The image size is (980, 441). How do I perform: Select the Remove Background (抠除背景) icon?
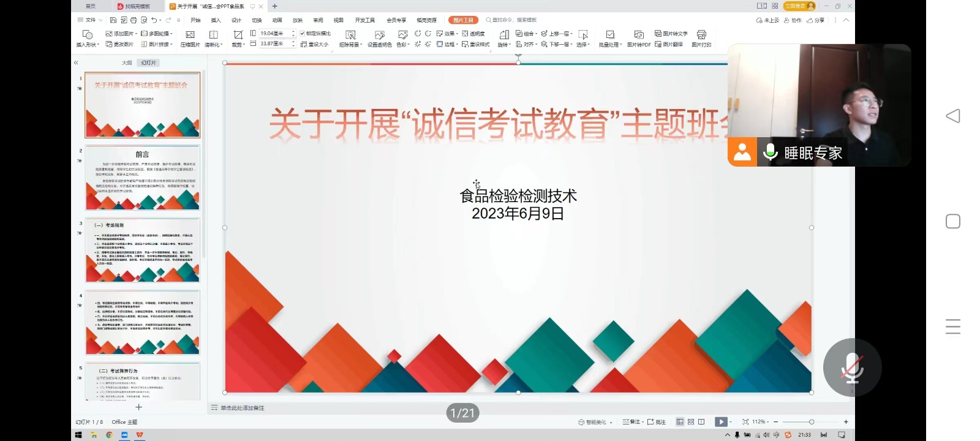[350, 36]
